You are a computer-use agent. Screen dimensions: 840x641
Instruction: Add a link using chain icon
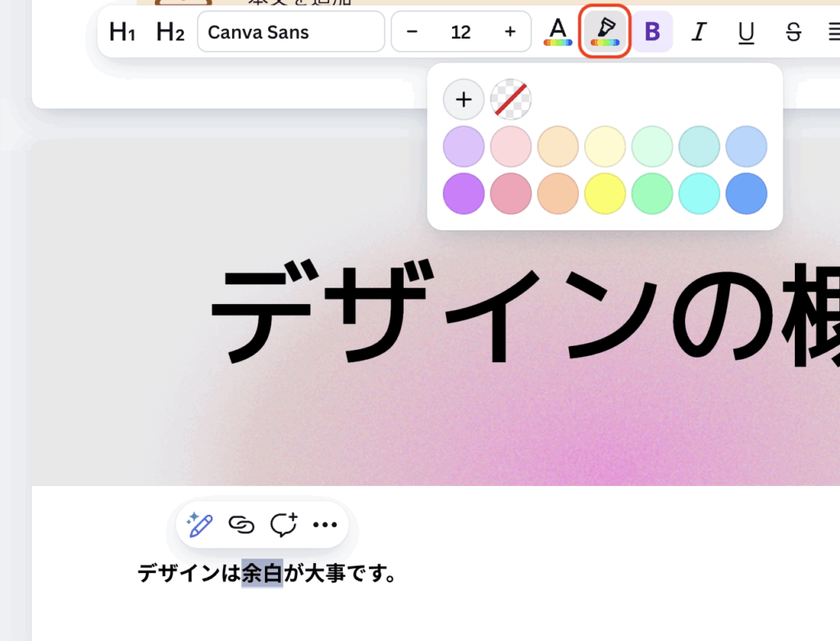click(x=241, y=525)
